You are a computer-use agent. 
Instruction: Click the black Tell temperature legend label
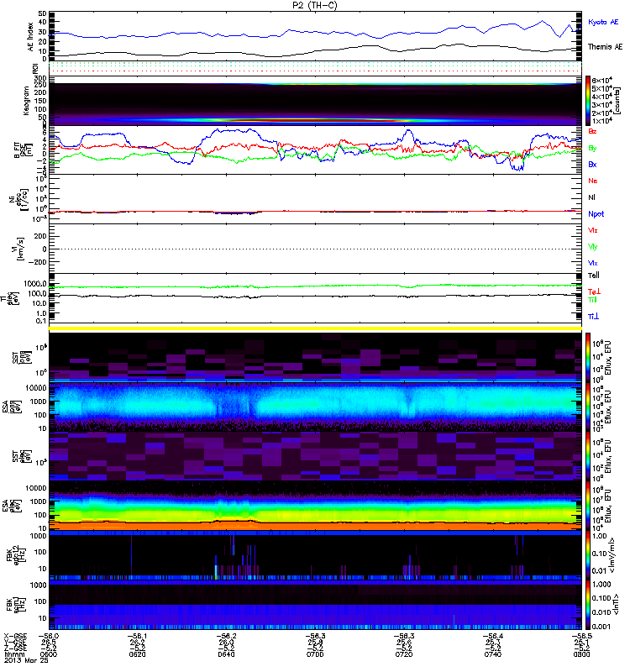(593, 275)
